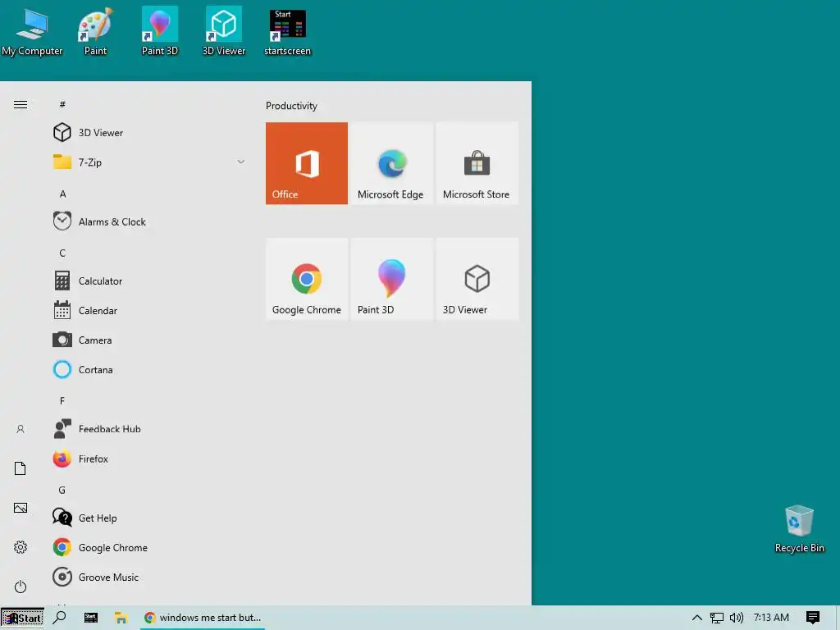Click the Start button on the taskbar
This screenshot has height=630, width=840.
coord(22,618)
